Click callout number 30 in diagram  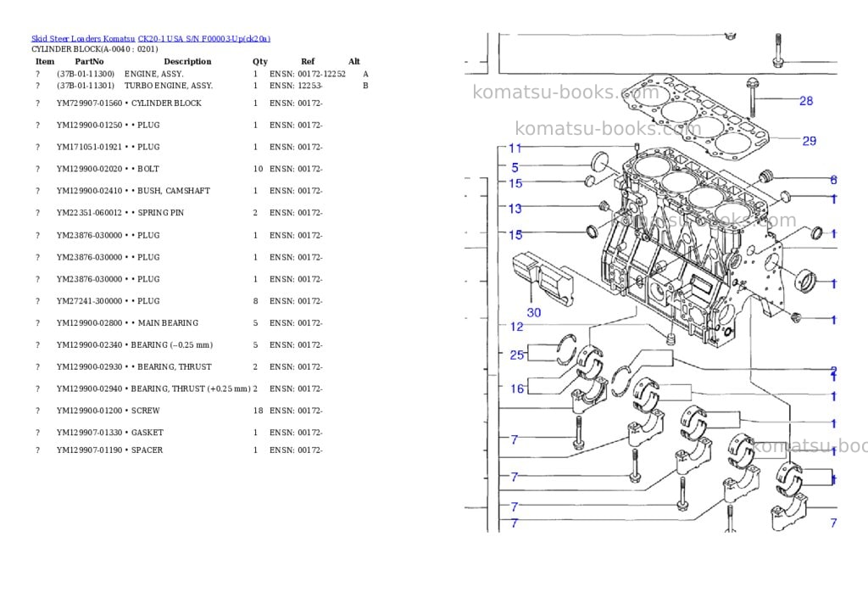[x=534, y=312]
